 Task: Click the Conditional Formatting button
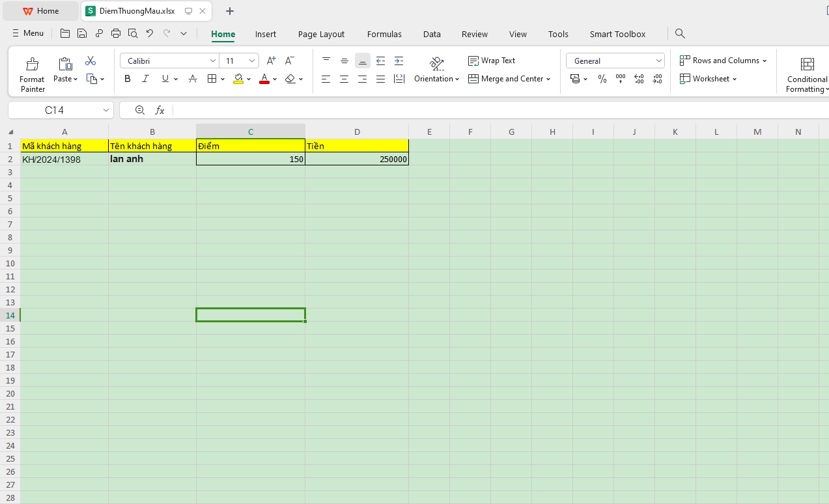click(807, 74)
